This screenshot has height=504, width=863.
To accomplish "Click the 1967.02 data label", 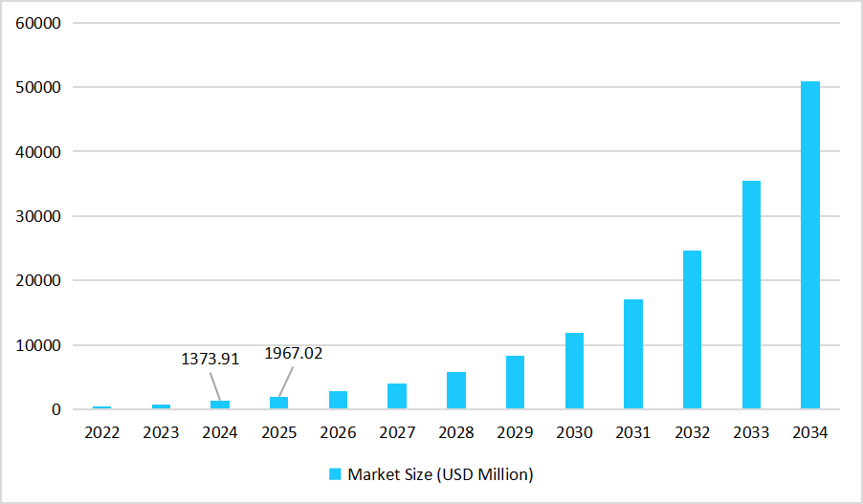I will point(294,353).
